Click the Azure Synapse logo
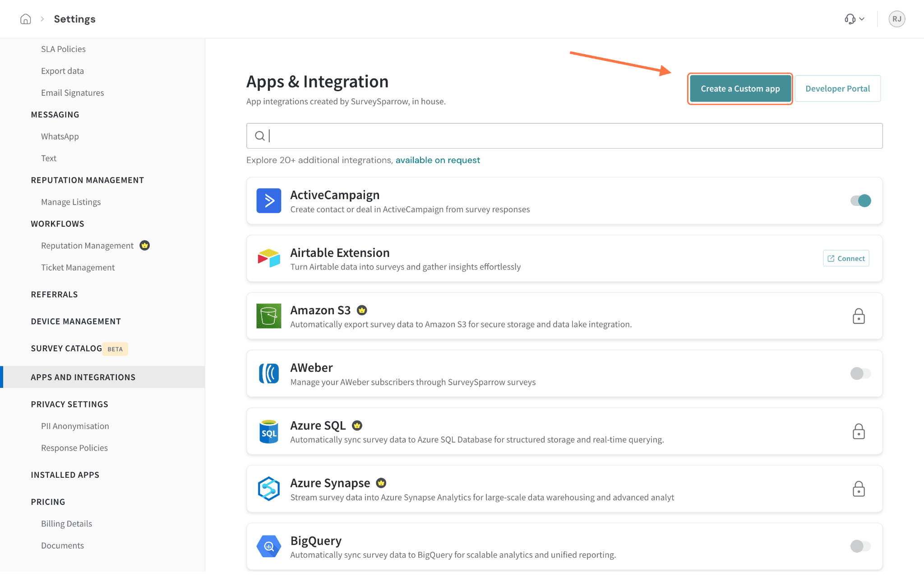924x578 pixels. 269,489
